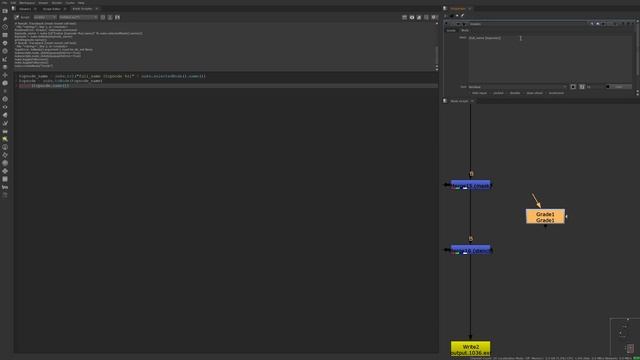Open the Channel nodes toolbar icon
640x360 pixels.
[x=5, y=35]
